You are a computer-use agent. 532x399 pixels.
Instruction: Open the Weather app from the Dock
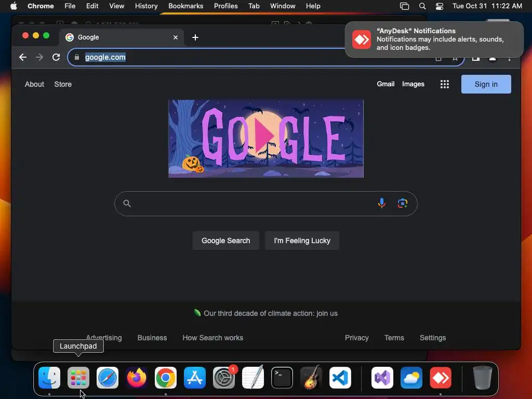point(411,377)
